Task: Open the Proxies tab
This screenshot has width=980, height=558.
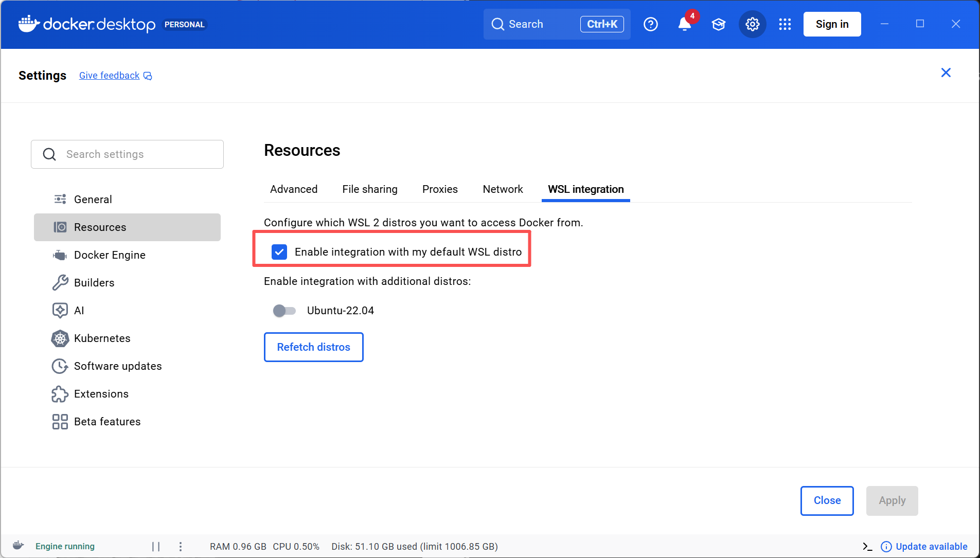Action: 440,189
